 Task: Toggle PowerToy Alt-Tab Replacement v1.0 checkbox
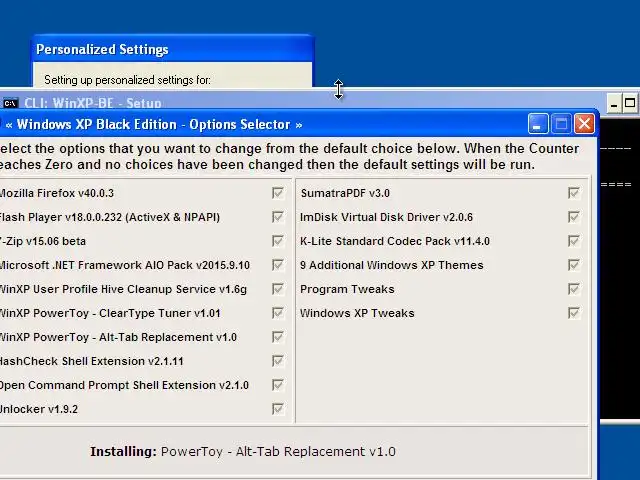click(278, 337)
